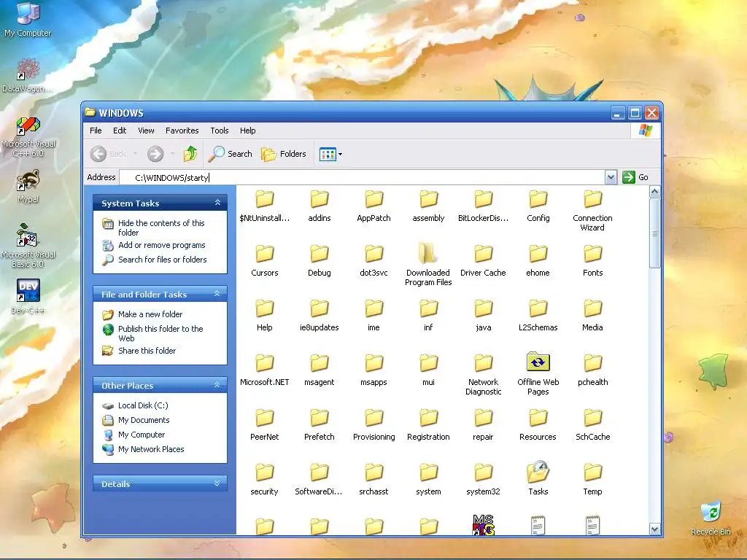This screenshot has height=560, width=747.
Task: Click inside the Address path field
Action: pos(362,178)
